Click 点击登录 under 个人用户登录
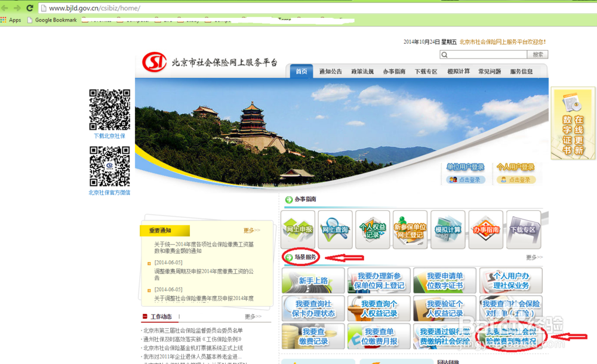Image resolution: width=597 pixels, height=364 pixels. 516,180
